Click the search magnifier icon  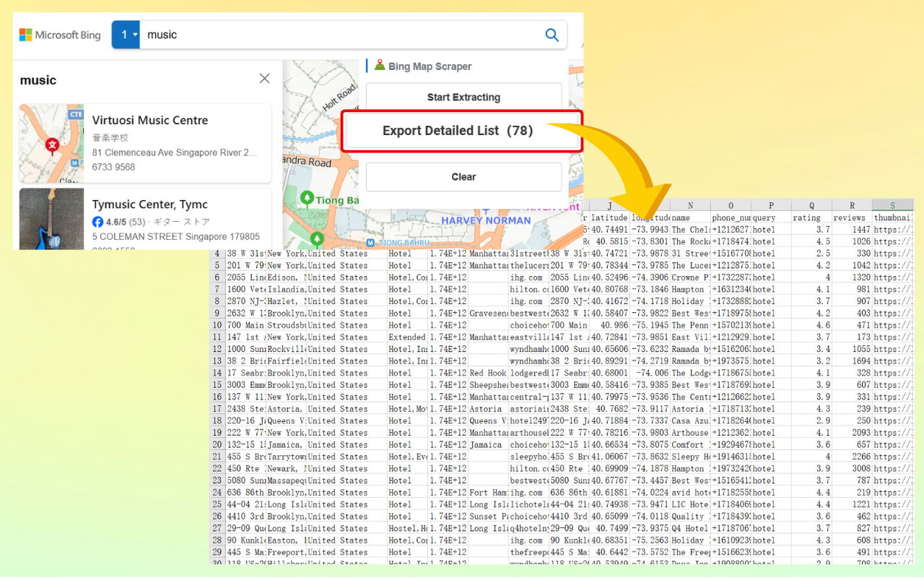(x=552, y=35)
